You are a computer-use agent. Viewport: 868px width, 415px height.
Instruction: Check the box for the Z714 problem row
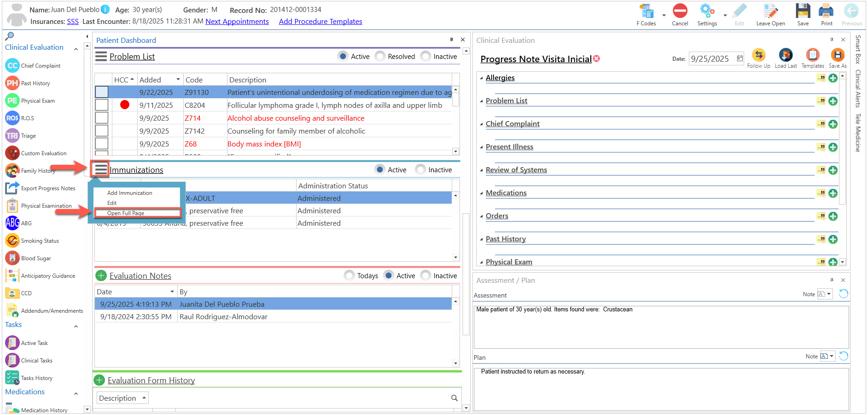102,118
